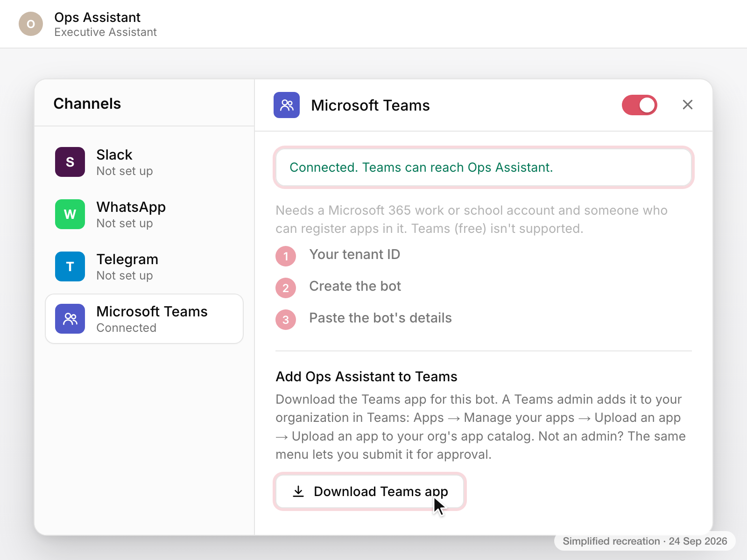Open the Slack channel entry
This screenshot has width=747, height=560.
pos(144,162)
